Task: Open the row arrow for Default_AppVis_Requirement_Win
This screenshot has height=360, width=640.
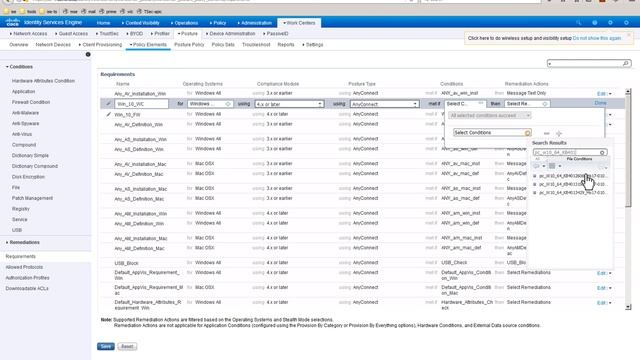Action: pyautogui.click(x=610, y=273)
